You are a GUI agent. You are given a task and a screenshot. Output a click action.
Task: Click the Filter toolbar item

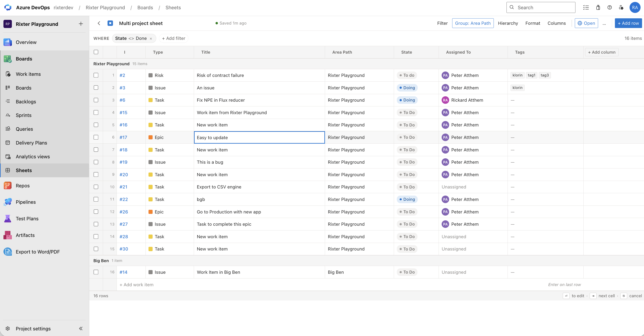tap(442, 23)
